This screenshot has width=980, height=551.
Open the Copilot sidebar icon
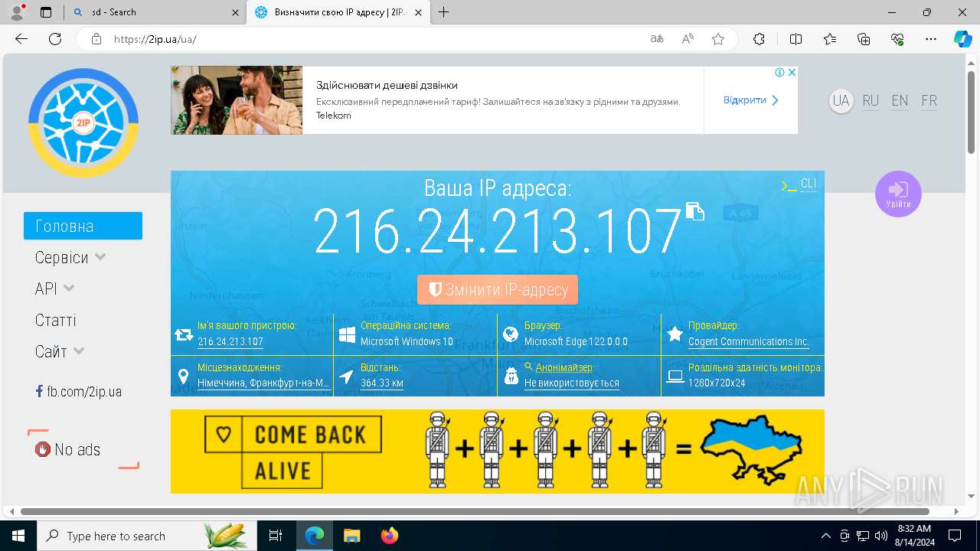tap(963, 39)
